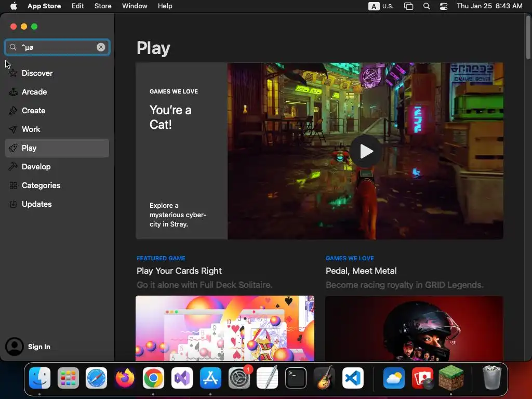Open the App Store menu
Viewport: 532px width, 399px height.
(x=44, y=6)
